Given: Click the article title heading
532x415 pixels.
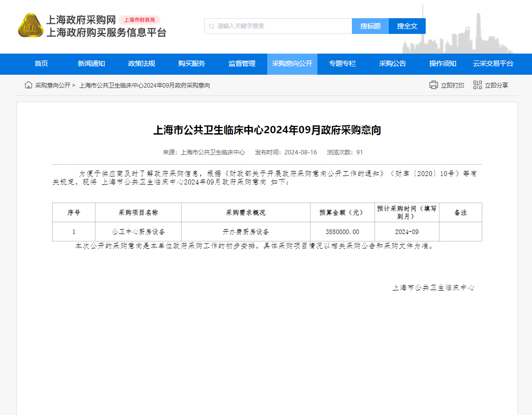Looking at the screenshot, I should (267, 130).
